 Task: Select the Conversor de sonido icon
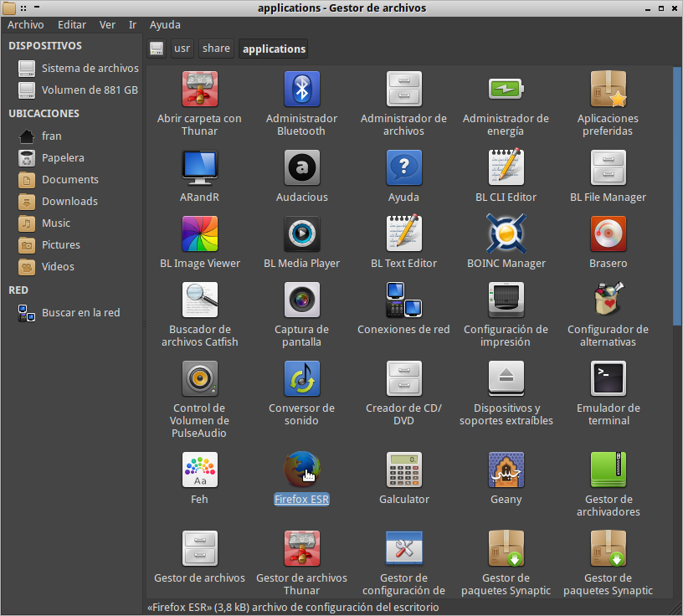(x=301, y=379)
